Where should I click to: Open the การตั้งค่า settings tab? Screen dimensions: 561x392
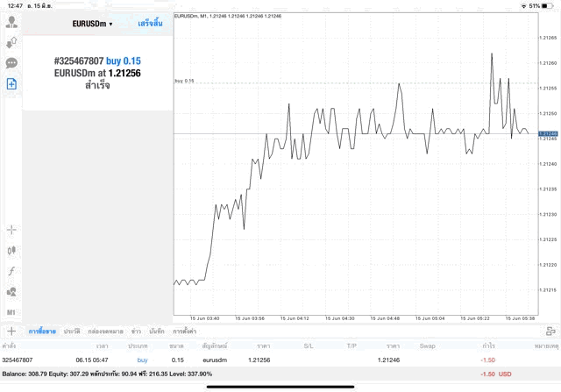point(185,331)
